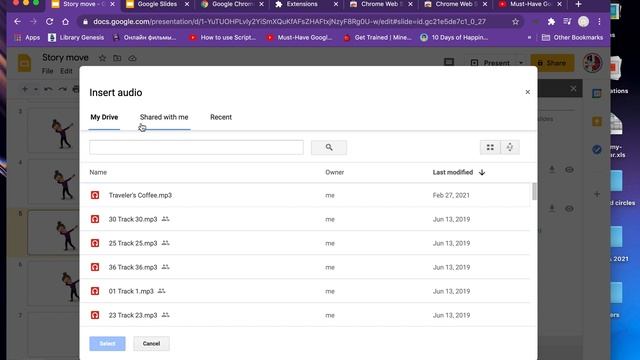This screenshot has height=360, width=640.
Task: Click the file list scrollbar
Action: pyautogui.click(x=534, y=192)
